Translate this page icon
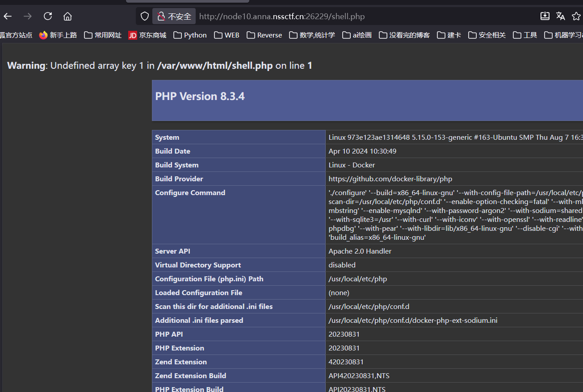 pyautogui.click(x=561, y=17)
